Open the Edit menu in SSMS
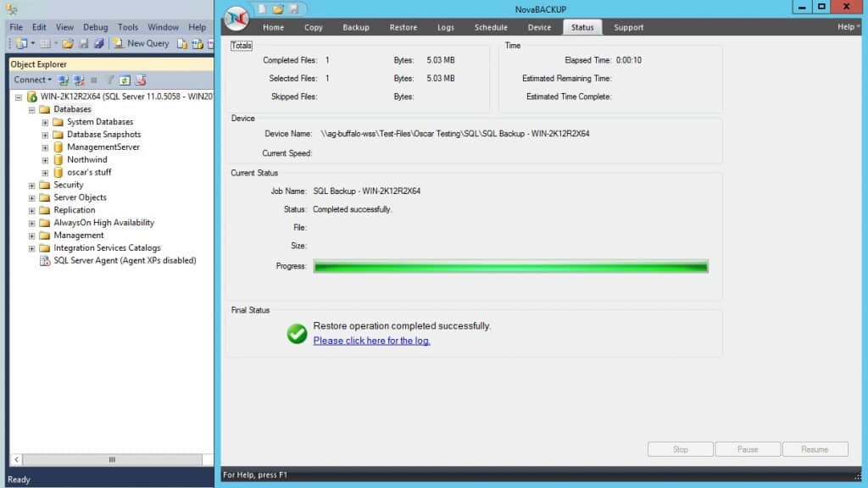This screenshot has height=488, width=868. tap(39, 27)
